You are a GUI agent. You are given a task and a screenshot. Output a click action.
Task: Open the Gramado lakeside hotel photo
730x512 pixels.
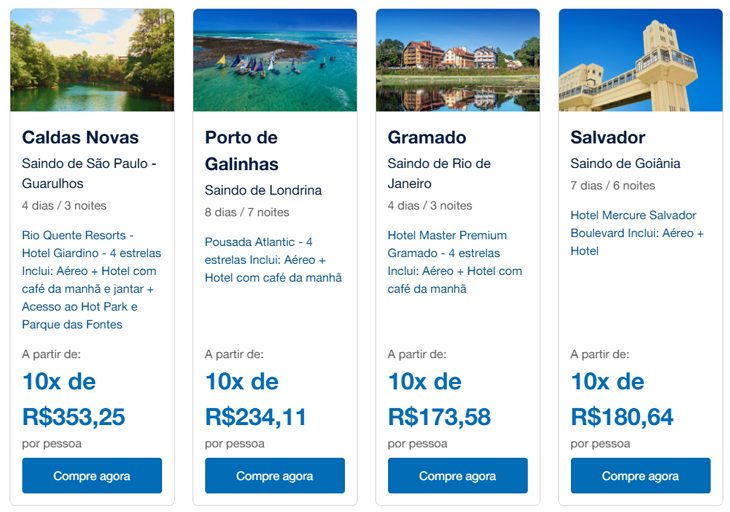tap(458, 60)
